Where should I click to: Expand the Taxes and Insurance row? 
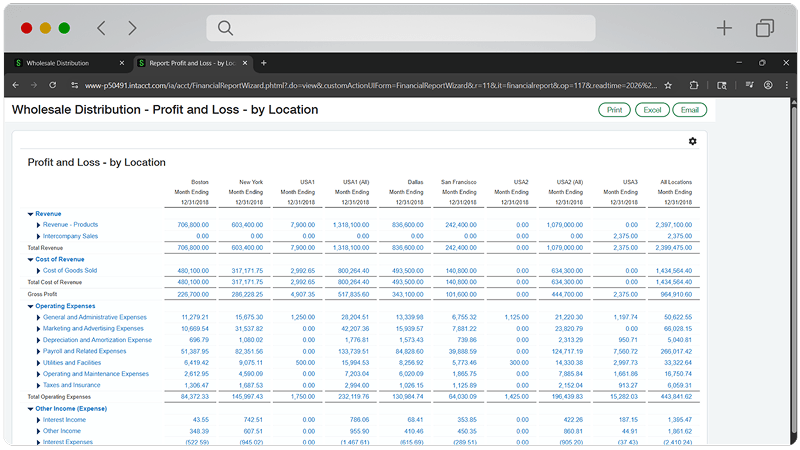[x=38, y=385]
